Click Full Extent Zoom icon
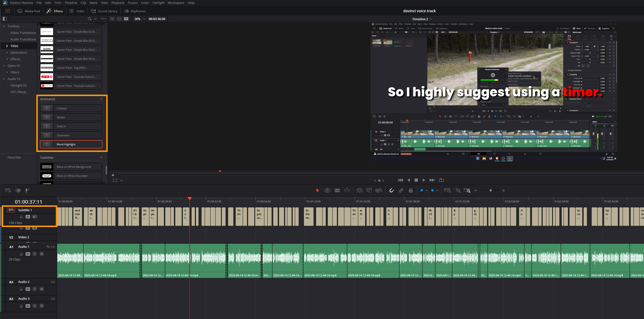The image size is (644, 319). pos(447,191)
